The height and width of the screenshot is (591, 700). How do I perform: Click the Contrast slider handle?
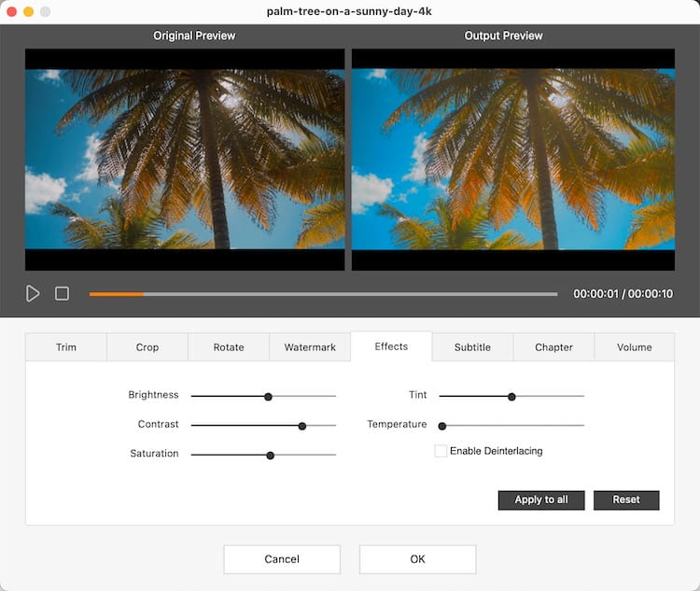point(302,426)
